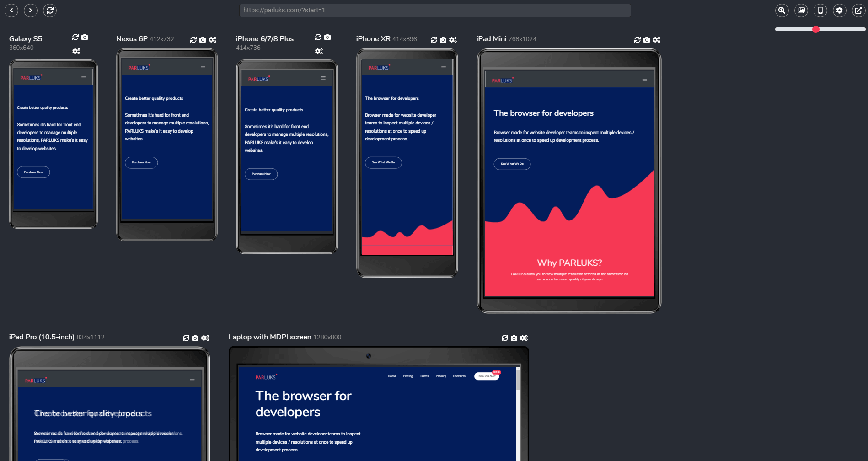Open the device list icon in top toolbar
The image size is (868, 461).
click(x=820, y=10)
